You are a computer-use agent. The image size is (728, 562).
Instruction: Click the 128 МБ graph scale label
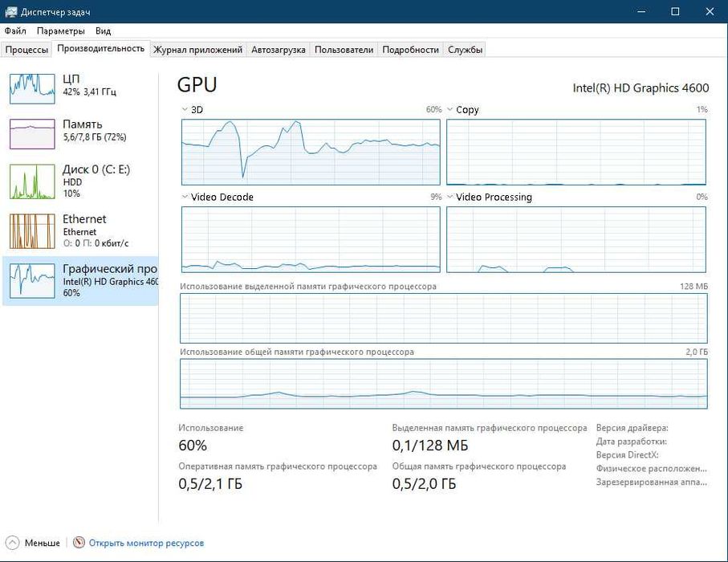[693, 286]
